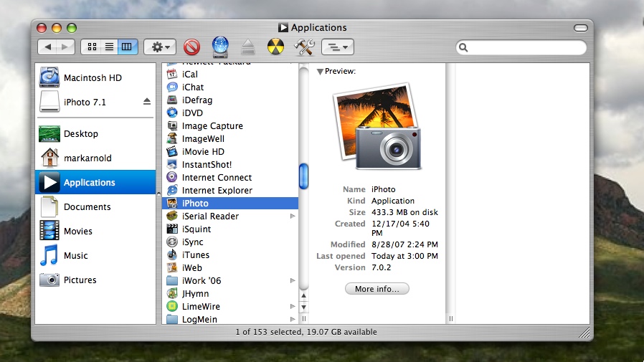Viewport: 644px width, 362px height.
Task: Click the sidebar divider handle dot
Action: (x=158, y=194)
